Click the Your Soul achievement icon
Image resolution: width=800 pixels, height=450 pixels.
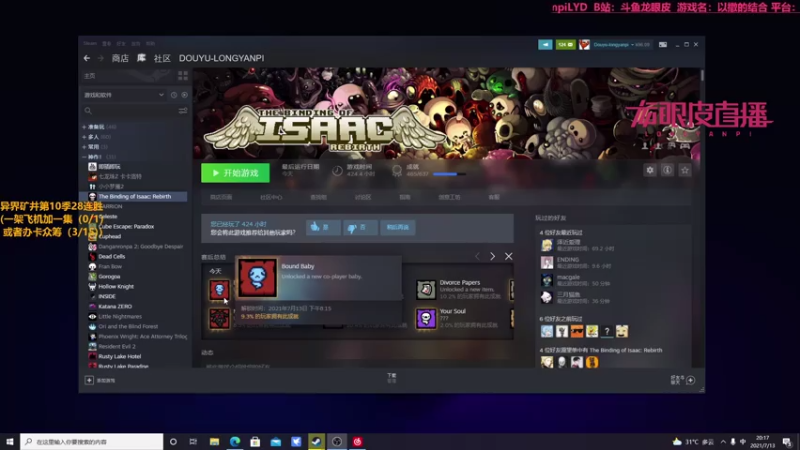click(x=426, y=318)
